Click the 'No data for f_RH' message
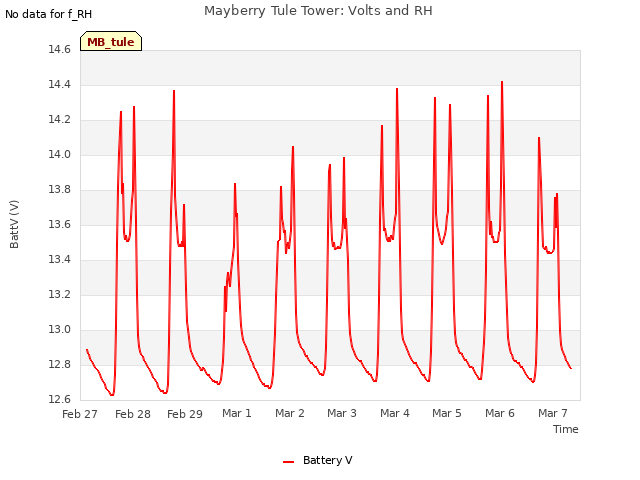This screenshot has width=640, height=480. 48,14
